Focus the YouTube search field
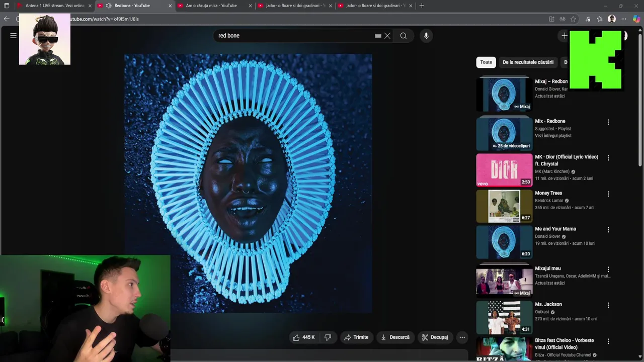Image resolution: width=644 pixels, height=362 pixels. 294,36
